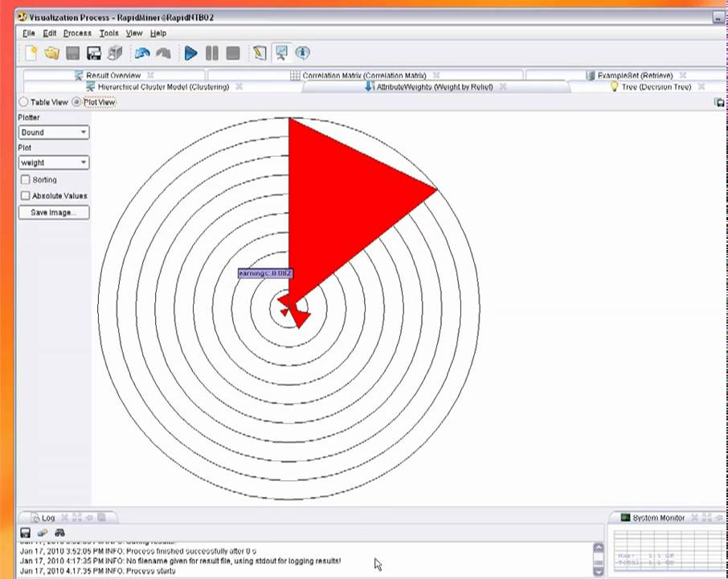The height and width of the screenshot is (579, 728).
Task: Open the Welcome perspective info icon
Action: point(303,53)
